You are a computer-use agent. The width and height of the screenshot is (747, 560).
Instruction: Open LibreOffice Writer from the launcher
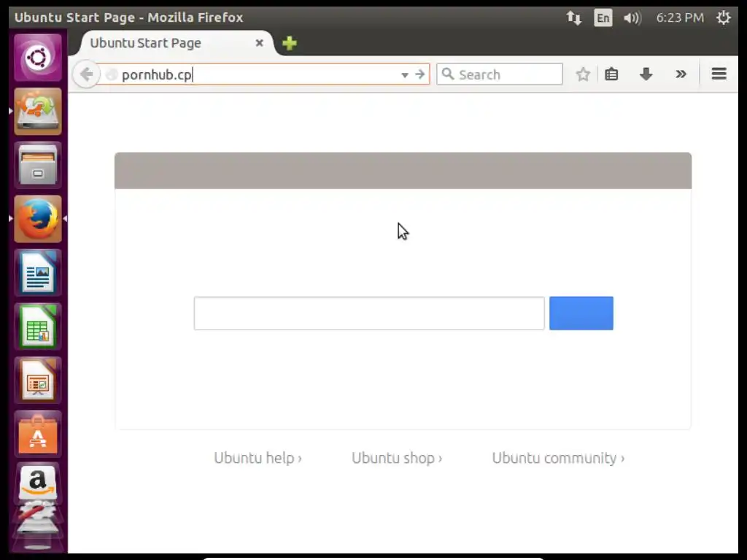point(38,273)
